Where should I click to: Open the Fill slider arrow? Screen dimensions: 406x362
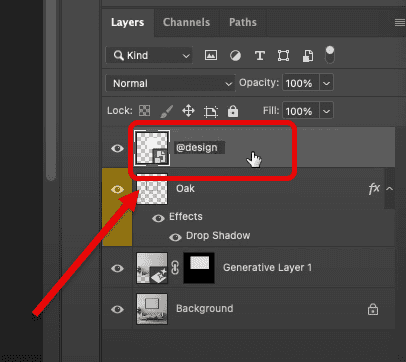[x=326, y=111]
